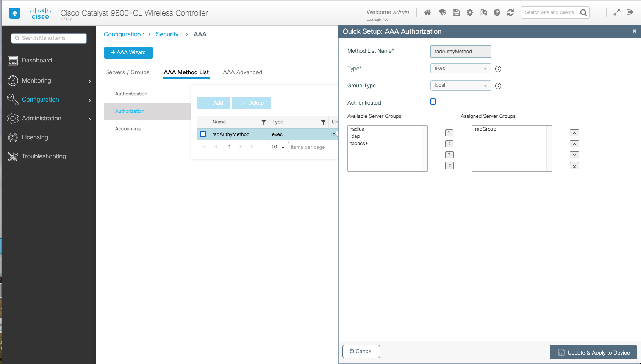Screen dimensions: 641x364
Task: Open the Type exec dropdown
Action: click(461, 69)
